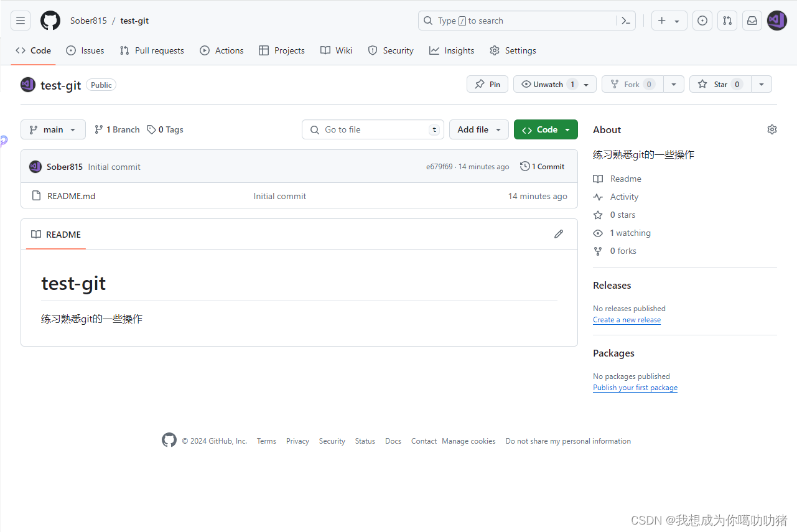Viewport: 797px width, 532px height.
Task: Expand the green Code dropdown
Action: click(x=546, y=129)
